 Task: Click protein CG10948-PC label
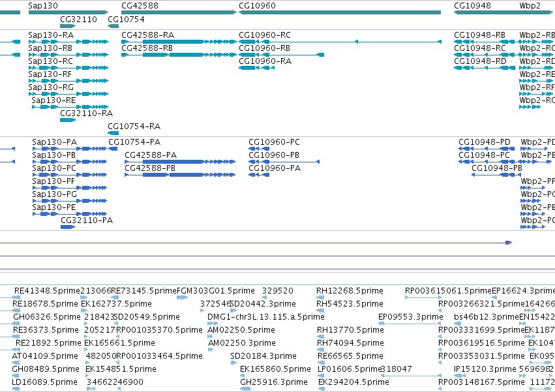point(484,155)
